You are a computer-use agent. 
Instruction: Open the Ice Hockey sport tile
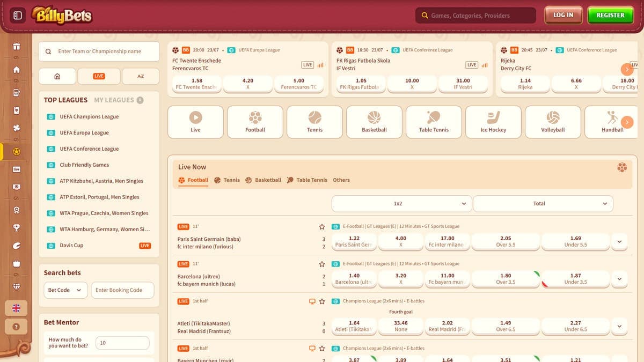[493, 122]
